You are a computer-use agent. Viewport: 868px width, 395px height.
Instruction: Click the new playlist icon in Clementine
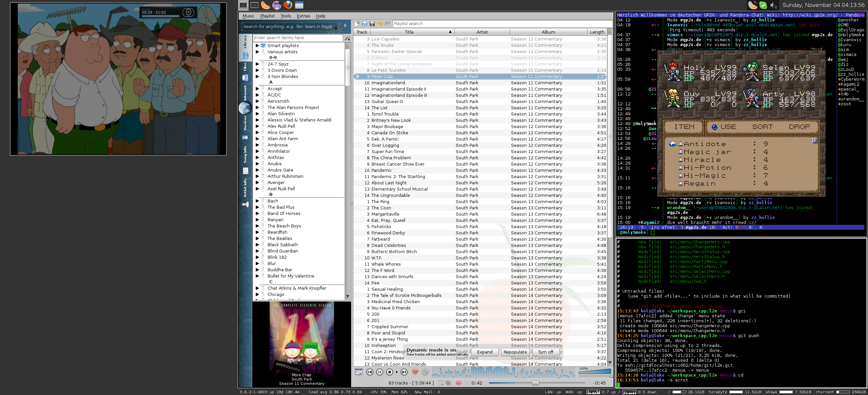pyautogui.click(x=357, y=23)
